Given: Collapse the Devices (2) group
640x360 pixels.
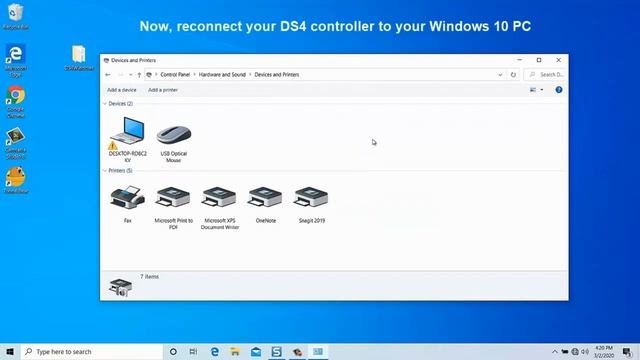Looking at the screenshot, I should point(105,104).
